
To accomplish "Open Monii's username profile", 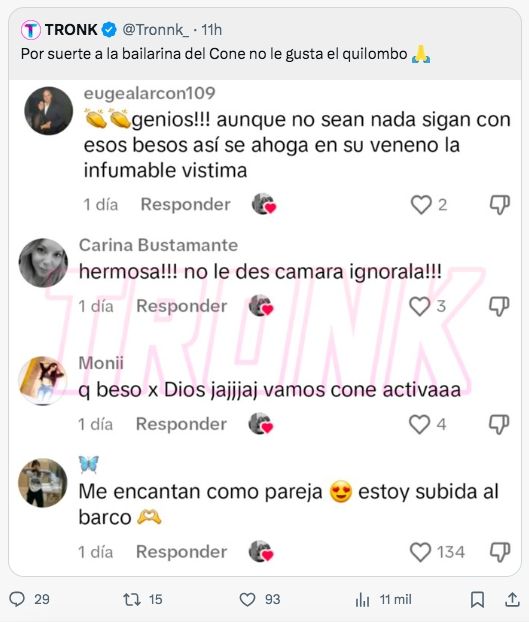I will point(101,363).
